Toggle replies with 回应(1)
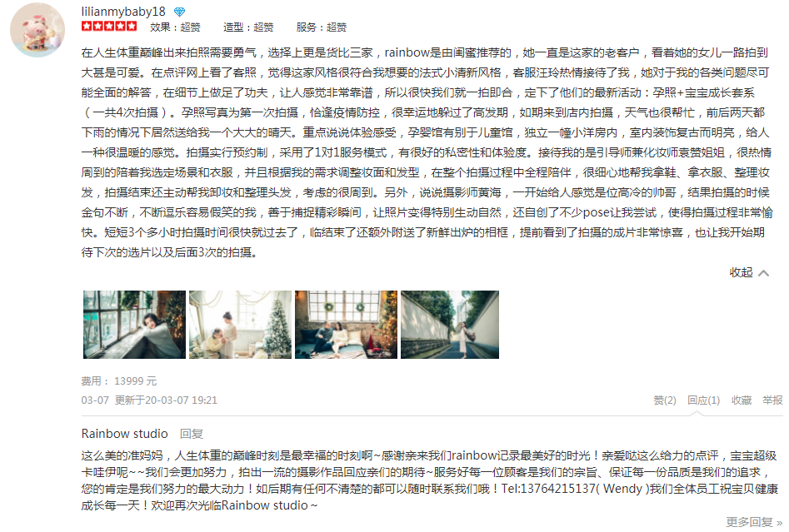This screenshot has width=789, height=532. [703, 400]
